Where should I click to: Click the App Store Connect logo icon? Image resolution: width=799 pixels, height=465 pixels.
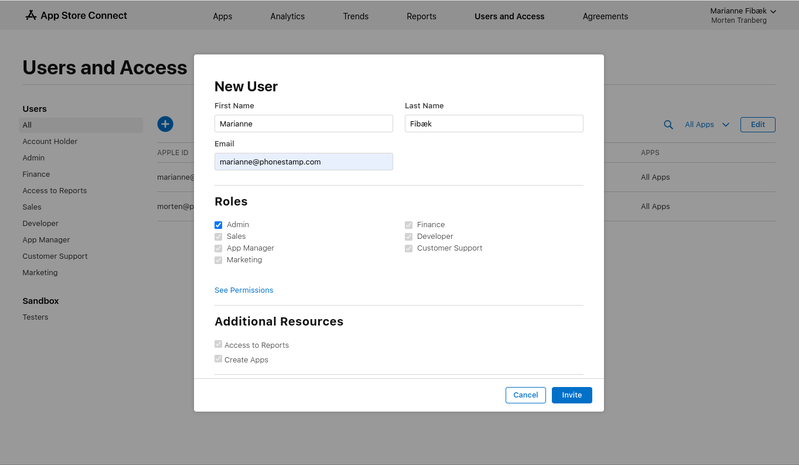(31, 15)
